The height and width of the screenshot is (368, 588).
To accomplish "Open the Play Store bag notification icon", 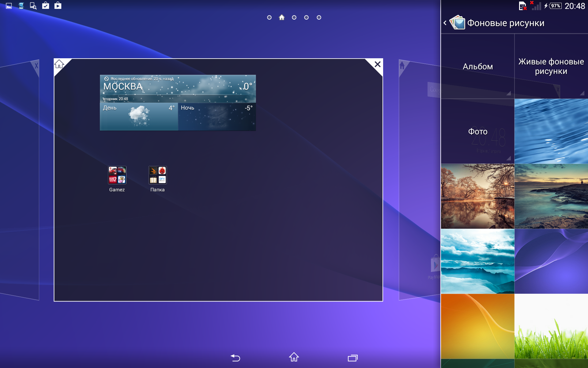I will [x=58, y=6].
